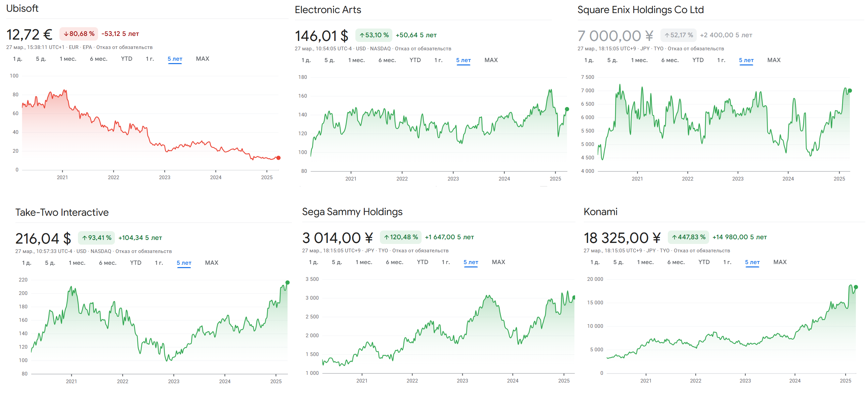Select 1 д. range on Square Enix chart

[589, 60]
